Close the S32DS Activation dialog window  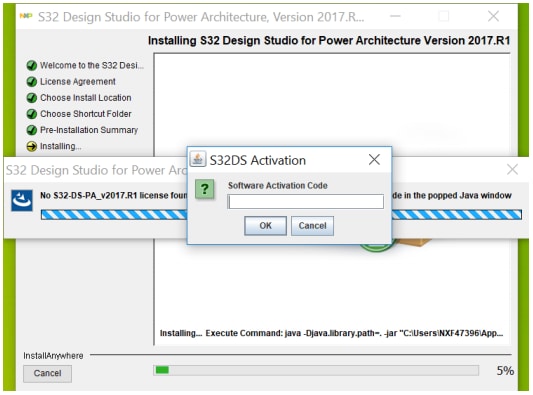(374, 159)
